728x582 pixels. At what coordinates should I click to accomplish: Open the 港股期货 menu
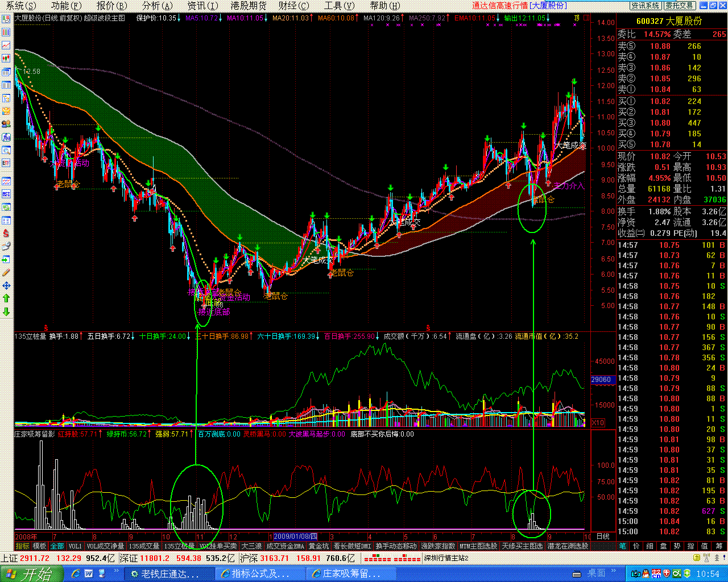point(249,6)
